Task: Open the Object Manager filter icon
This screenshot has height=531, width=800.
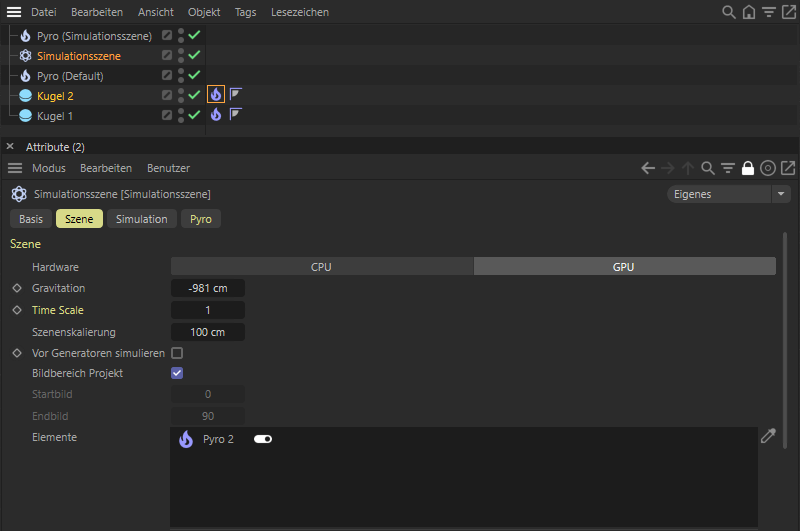Action: pos(768,12)
